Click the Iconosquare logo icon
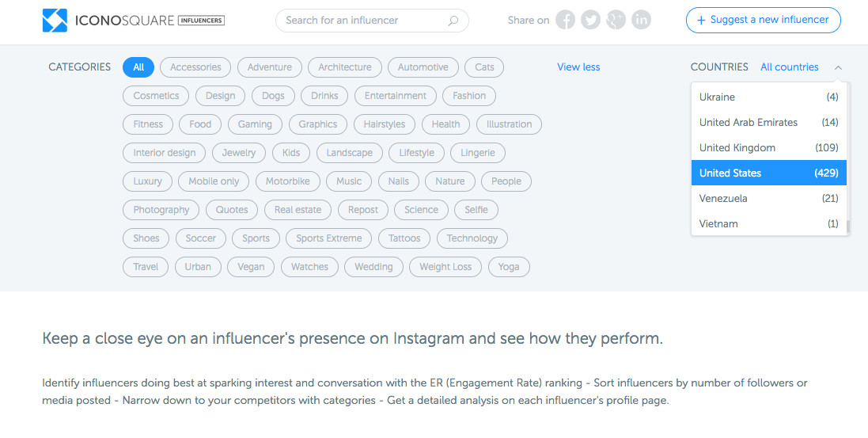This screenshot has width=868, height=438. tap(55, 21)
